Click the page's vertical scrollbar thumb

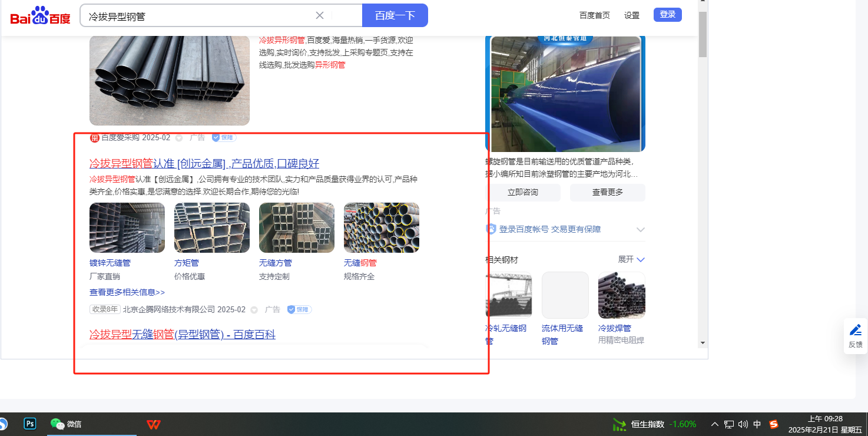click(x=703, y=34)
